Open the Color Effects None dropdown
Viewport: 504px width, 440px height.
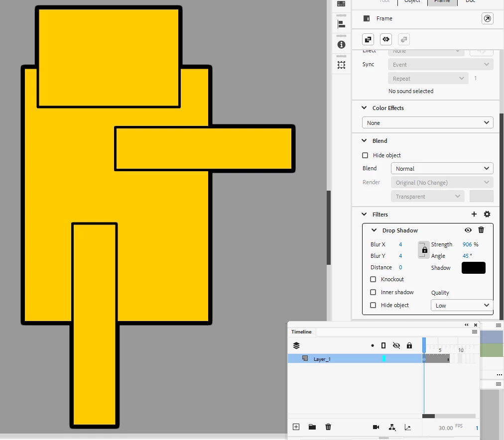(427, 122)
